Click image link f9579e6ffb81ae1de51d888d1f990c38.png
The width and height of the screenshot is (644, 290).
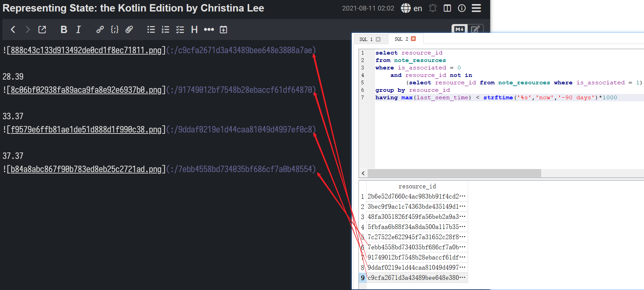pyautogui.click(x=86, y=129)
